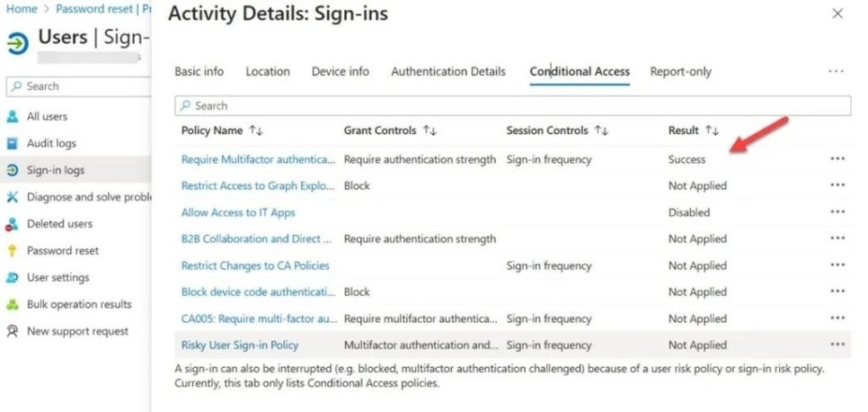This screenshot has height=412, width=868.
Task: Click the Password reset key icon
Action: click(13, 251)
